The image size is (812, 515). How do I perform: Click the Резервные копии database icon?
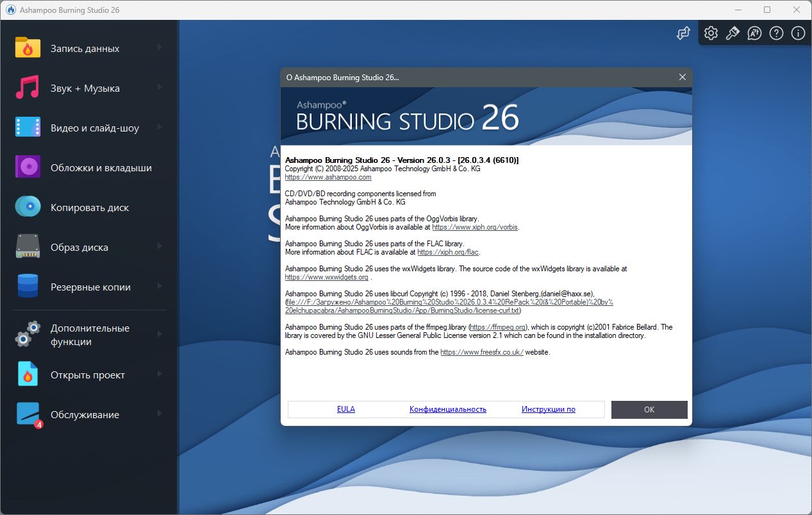click(x=28, y=287)
